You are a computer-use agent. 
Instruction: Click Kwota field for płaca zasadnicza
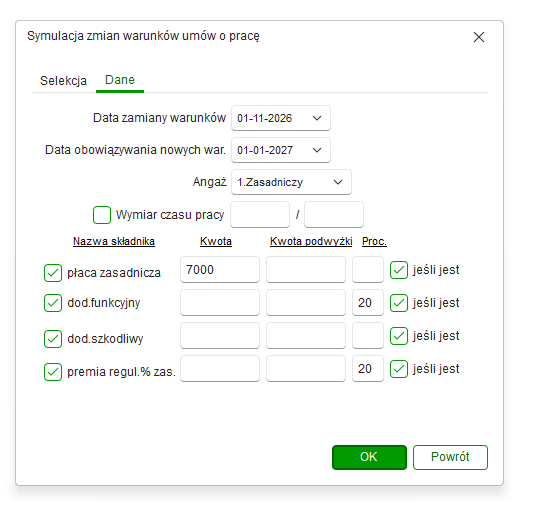(x=220, y=270)
